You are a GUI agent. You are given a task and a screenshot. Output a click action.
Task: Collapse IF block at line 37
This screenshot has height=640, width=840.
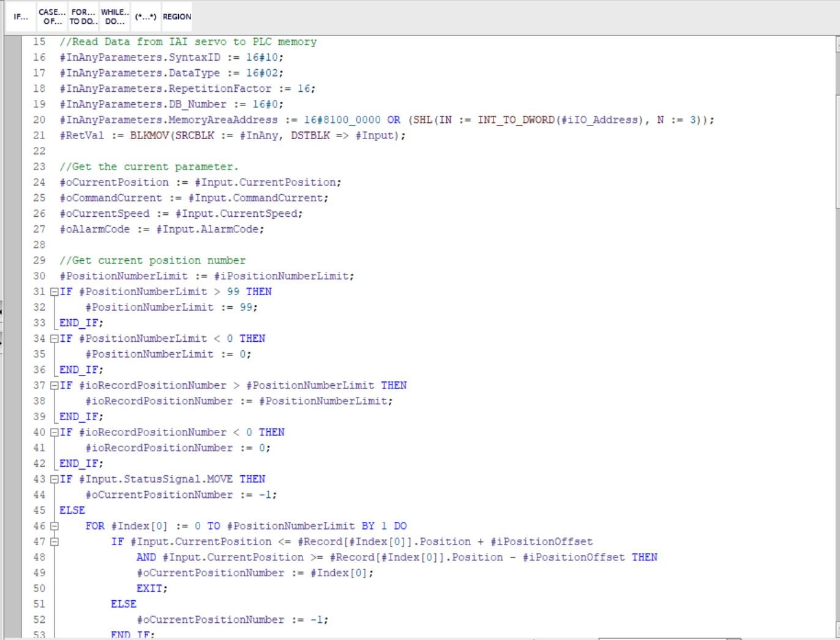54,386
